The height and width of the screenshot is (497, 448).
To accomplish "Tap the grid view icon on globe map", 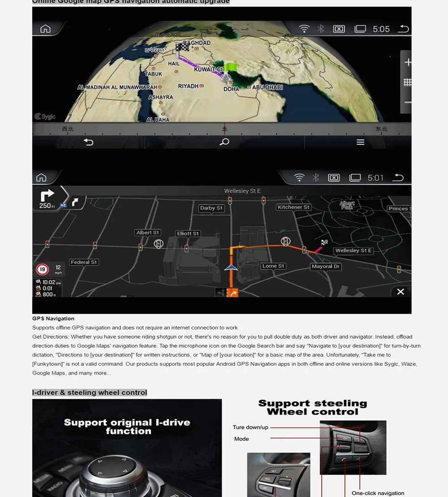I will tap(407, 82).
